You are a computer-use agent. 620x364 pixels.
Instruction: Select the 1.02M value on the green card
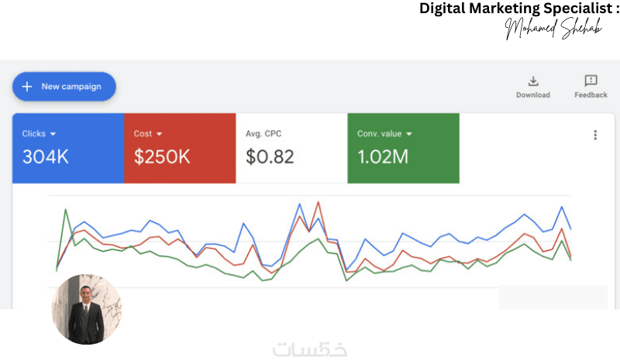pyautogui.click(x=383, y=156)
